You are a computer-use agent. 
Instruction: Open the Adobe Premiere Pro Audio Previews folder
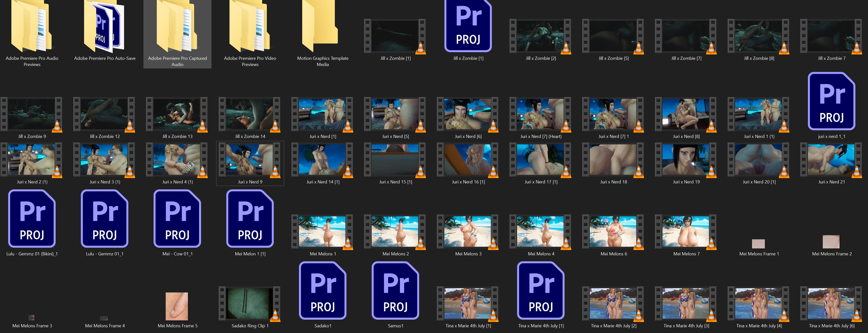32,26
